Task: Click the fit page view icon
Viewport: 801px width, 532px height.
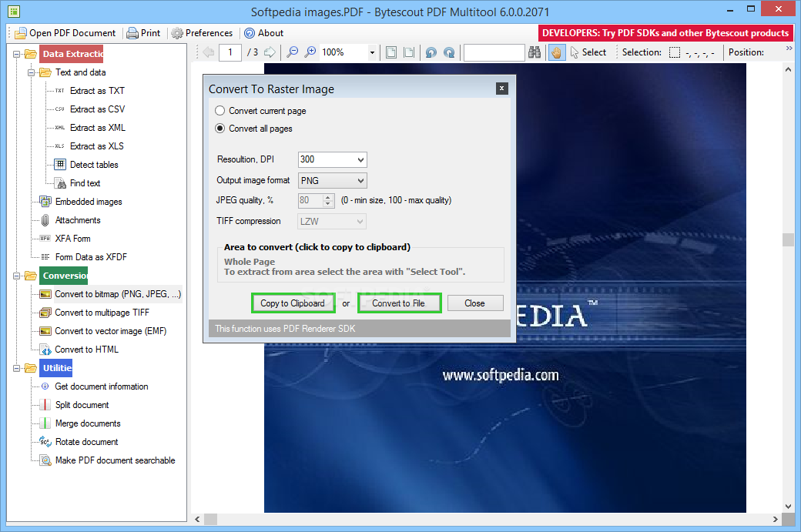Action: click(x=391, y=52)
